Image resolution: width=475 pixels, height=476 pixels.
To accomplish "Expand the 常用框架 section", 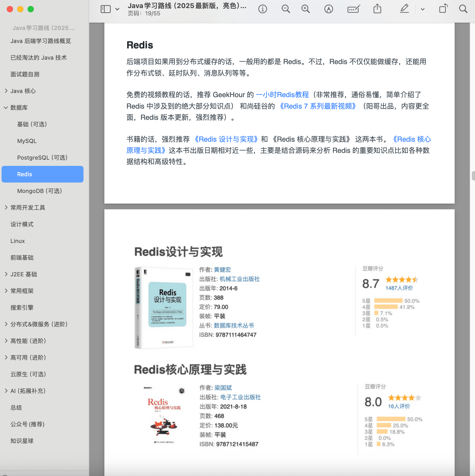I will (x=6, y=291).
